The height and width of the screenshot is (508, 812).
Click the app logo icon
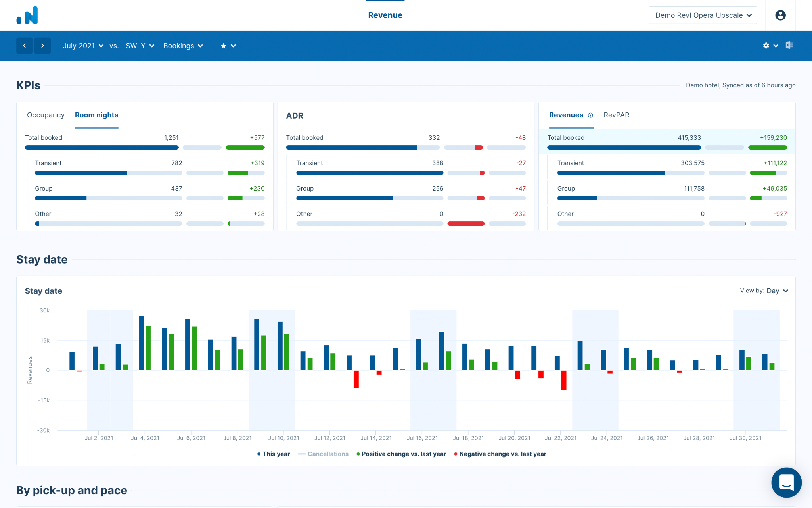click(x=27, y=15)
